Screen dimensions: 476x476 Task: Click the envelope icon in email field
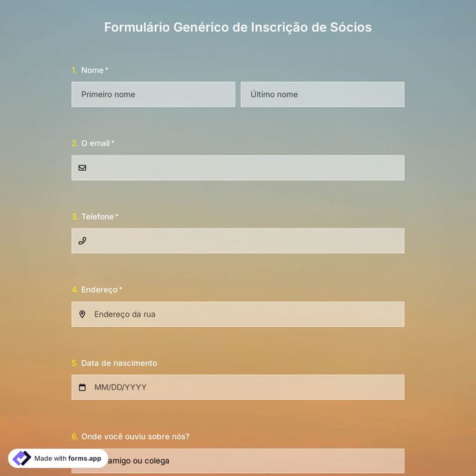(x=83, y=168)
